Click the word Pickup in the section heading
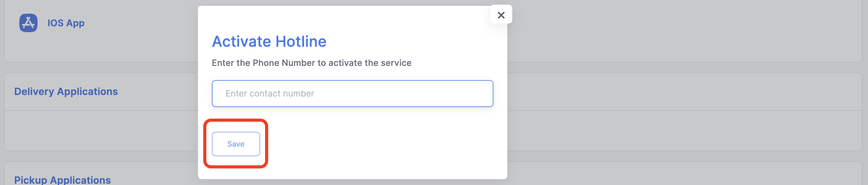The image size is (868, 185). (31, 180)
